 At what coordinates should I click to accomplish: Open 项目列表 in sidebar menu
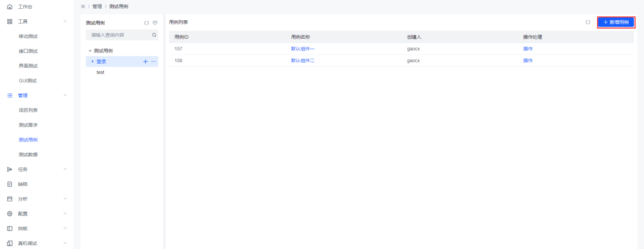tap(28, 110)
